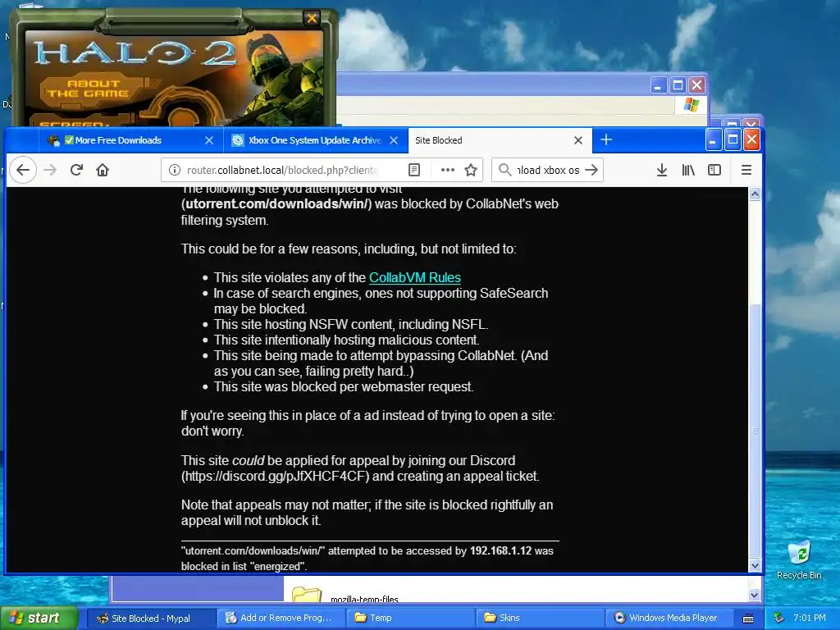The width and height of the screenshot is (840, 630).
Task: Open the Library icon in toolbar
Action: coord(688,171)
